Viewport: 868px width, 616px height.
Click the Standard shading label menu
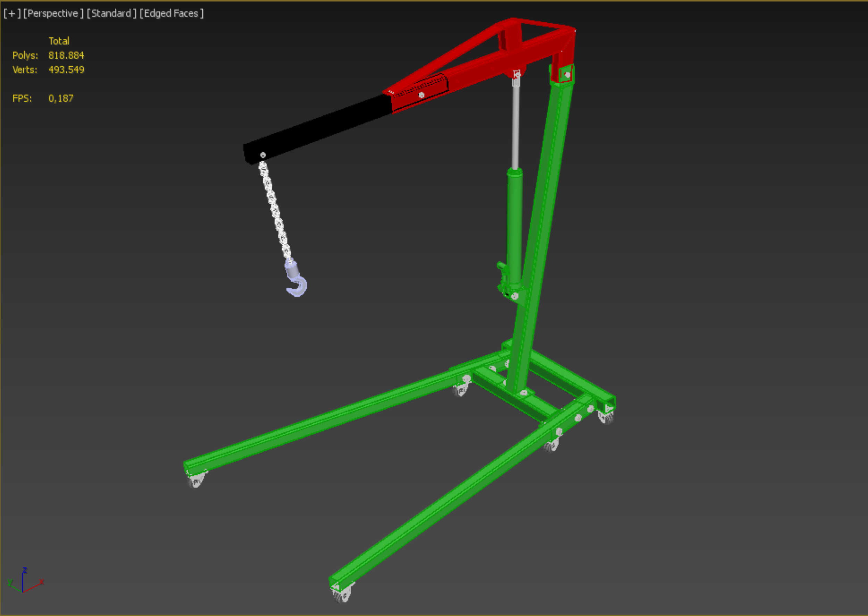(x=111, y=14)
